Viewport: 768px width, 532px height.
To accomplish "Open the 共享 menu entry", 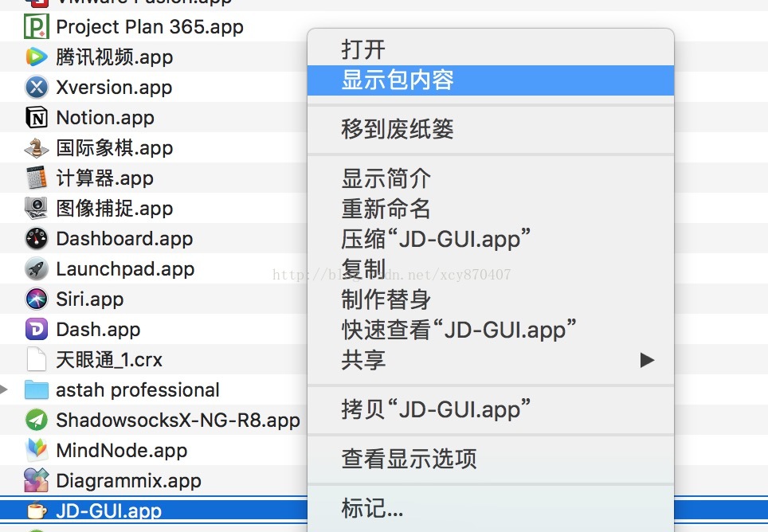I will pyautogui.click(x=490, y=360).
